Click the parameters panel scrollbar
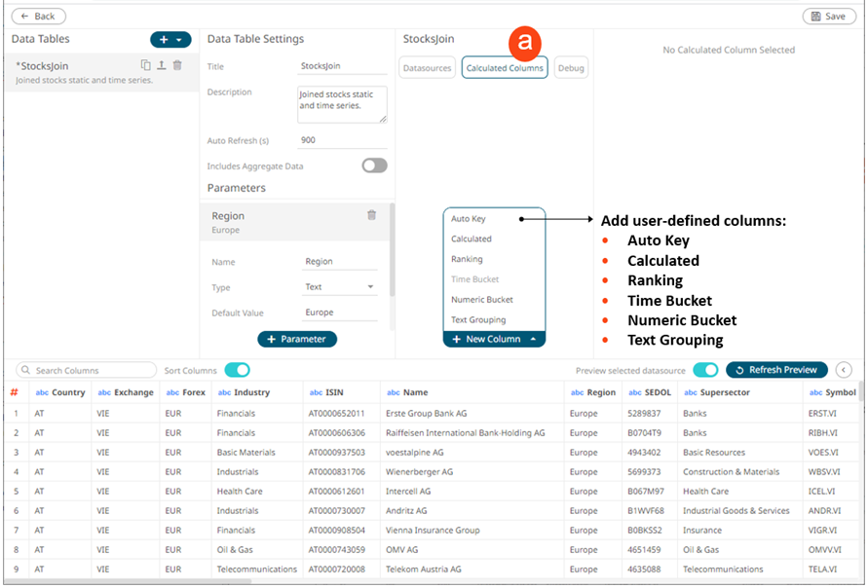The width and height of the screenshot is (868, 588). [x=393, y=249]
